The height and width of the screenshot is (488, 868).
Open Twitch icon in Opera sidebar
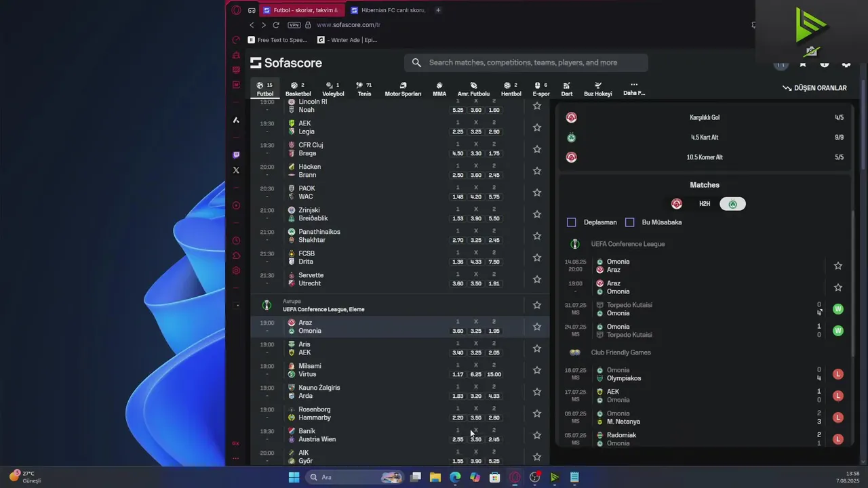point(236,155)
